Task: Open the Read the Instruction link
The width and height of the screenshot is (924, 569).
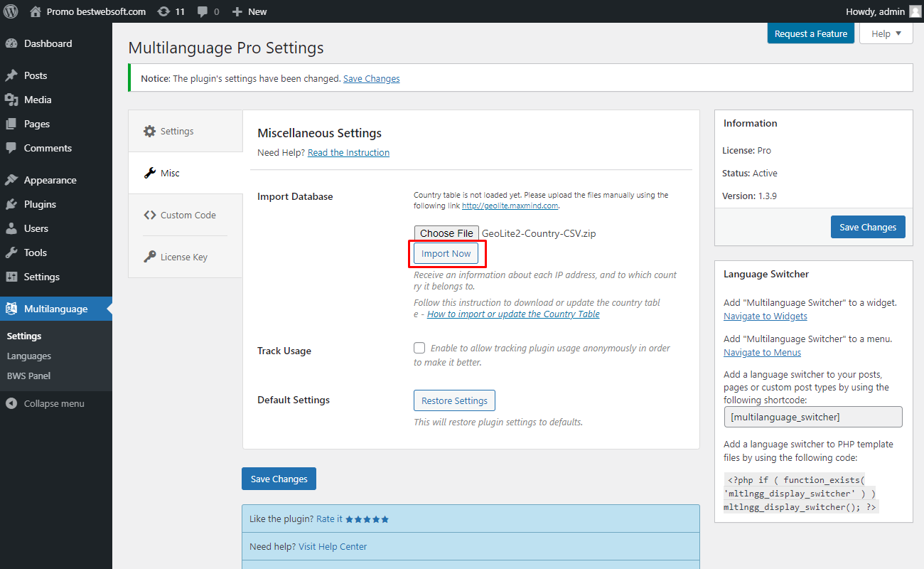Action: [348, 152]
